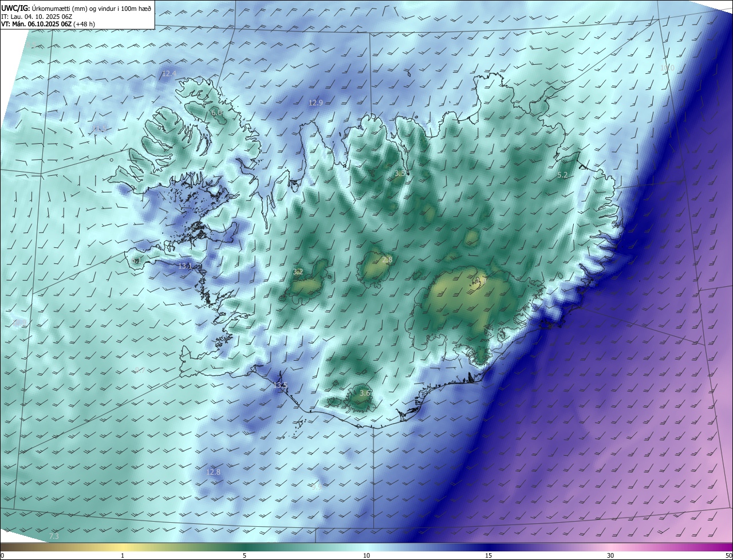733x560 pixels.
Task: Select the 'IT: Lau. 04. 10. 2025 06Z' line
Action: tap(36, 17)
